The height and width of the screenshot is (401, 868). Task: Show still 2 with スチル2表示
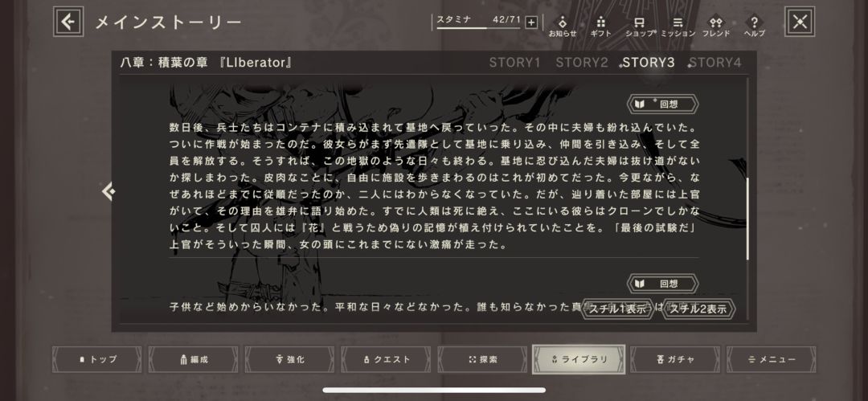[x=698, y=309]
